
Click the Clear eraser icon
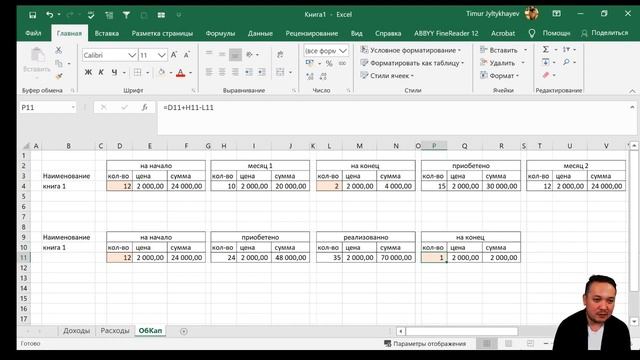pyautogui.click(x=546, y=75)
